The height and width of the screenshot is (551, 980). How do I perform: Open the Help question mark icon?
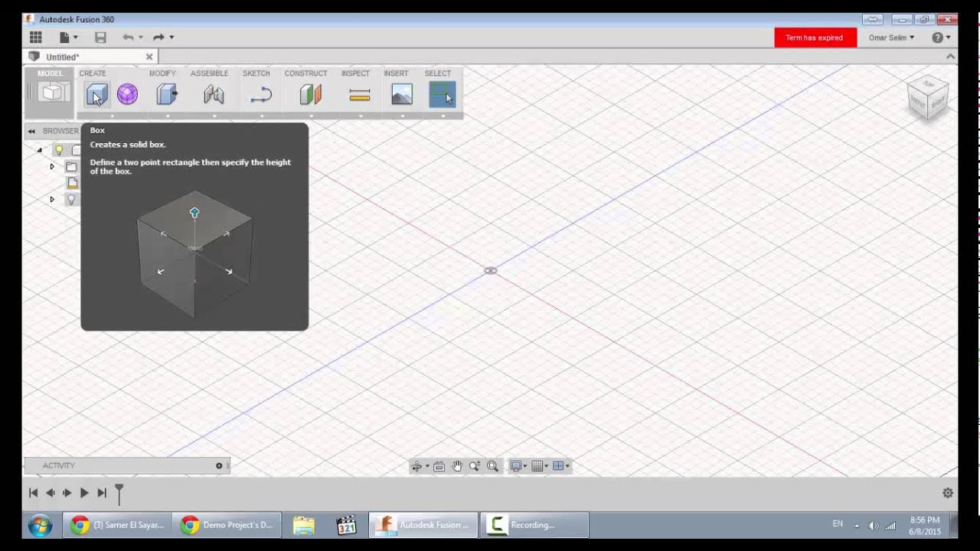click(x=937, y=37)
